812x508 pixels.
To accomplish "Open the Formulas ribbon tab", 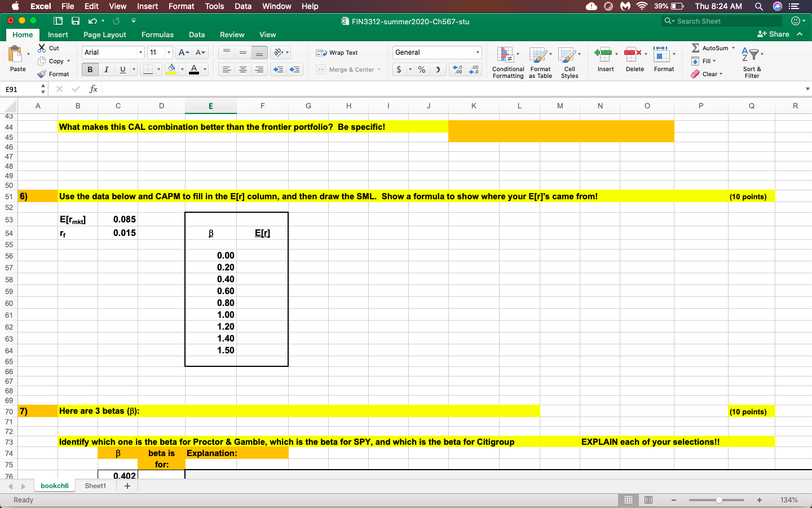I will (157, 34).
